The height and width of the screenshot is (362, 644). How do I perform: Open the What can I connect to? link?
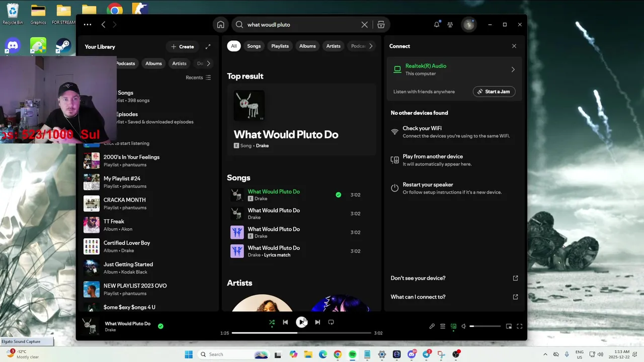pyautogui.click(x=454, y=297)
